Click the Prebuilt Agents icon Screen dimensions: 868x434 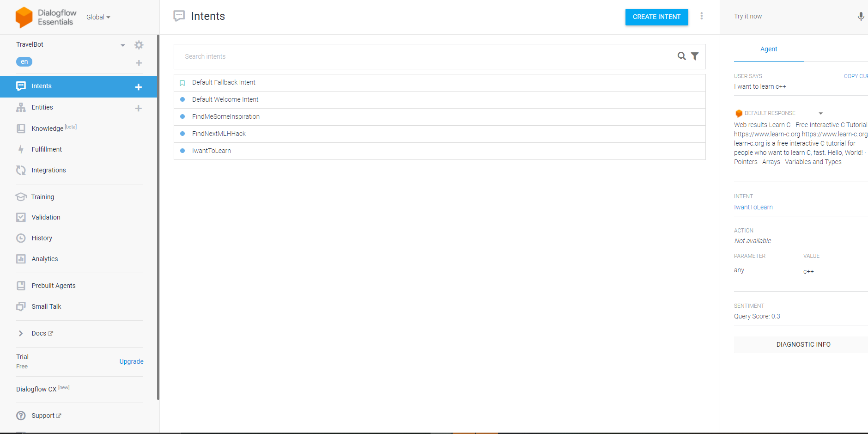tap(21, 286)
